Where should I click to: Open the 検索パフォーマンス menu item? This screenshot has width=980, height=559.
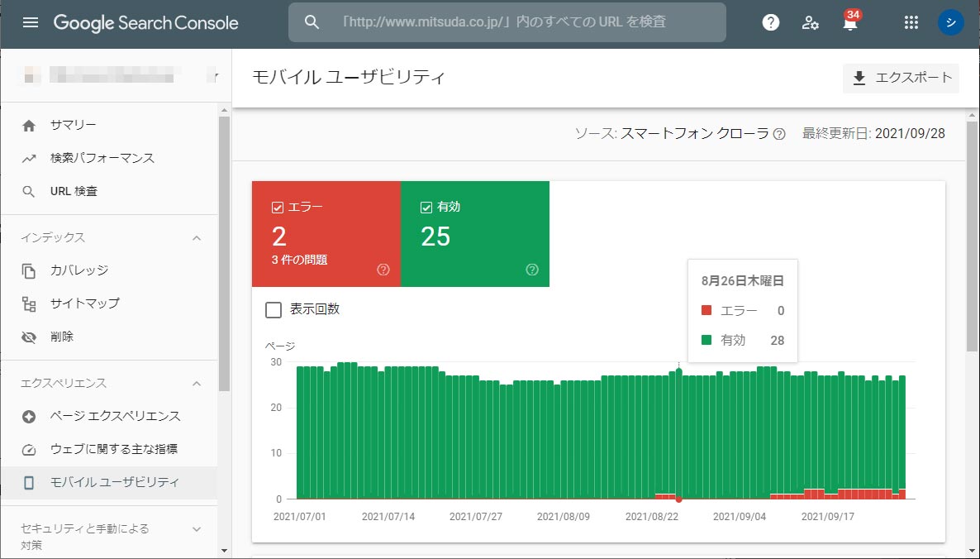coord(102,158)
